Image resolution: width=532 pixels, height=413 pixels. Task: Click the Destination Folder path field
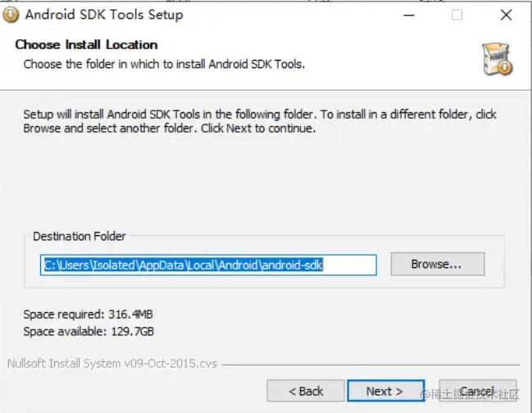point(208,265)
